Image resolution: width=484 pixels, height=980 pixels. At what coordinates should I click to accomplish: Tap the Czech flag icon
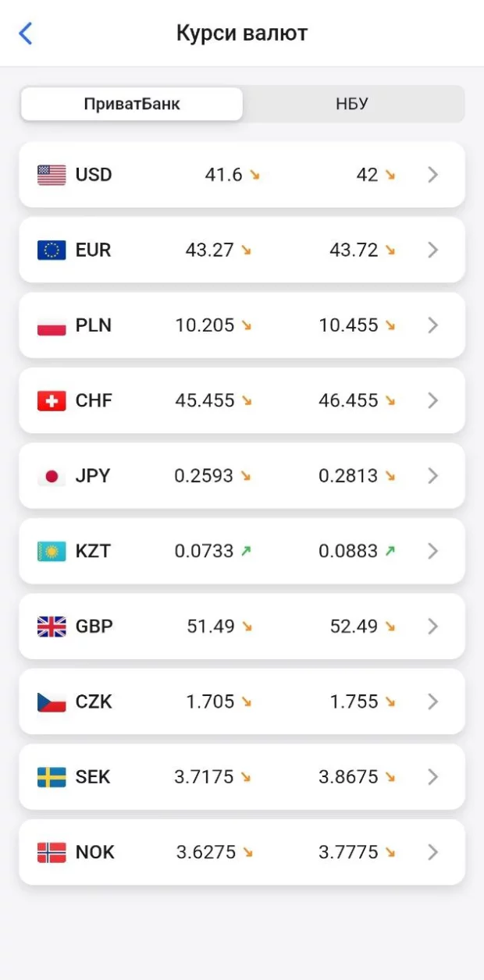[x=52, y=701]
